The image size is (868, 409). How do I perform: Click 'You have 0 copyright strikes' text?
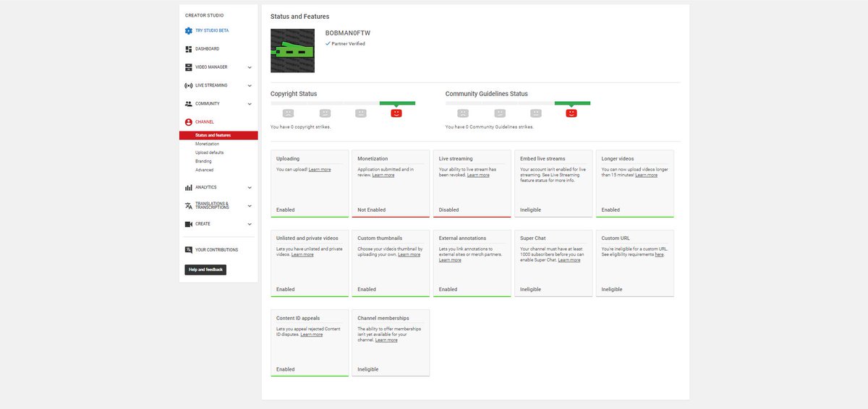[301, 126]
